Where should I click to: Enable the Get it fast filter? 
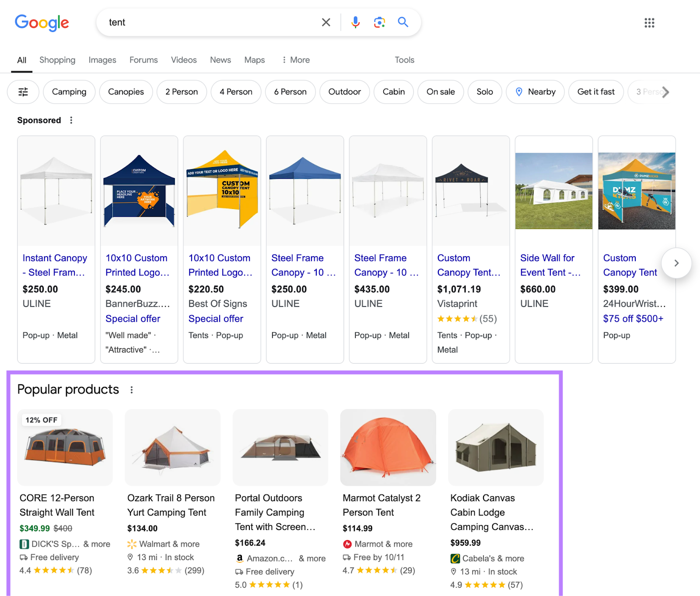tap(596, 92)
